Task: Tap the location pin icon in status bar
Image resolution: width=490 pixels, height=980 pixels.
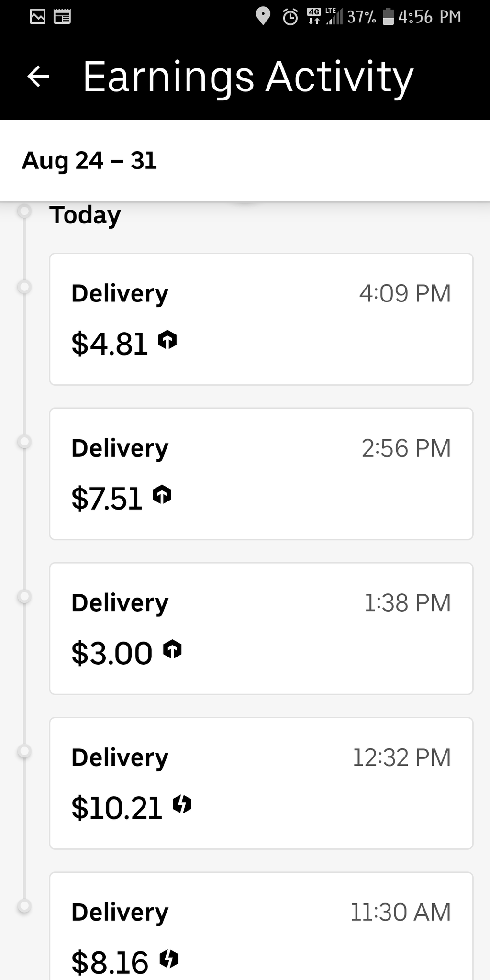Action: point(263,17)
